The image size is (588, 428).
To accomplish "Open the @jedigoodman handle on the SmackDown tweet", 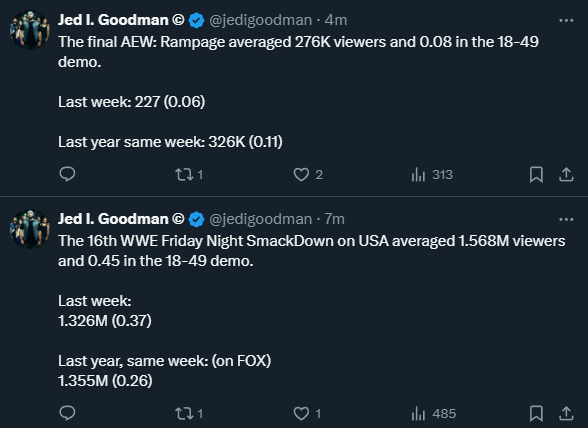I will [260, 219].
